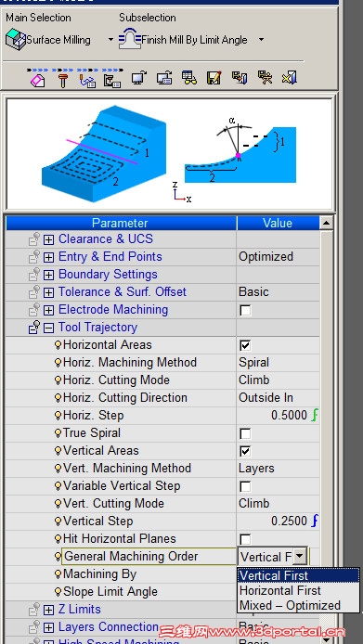363x644 pixels.
Task: Click the Climb value of Horiz. Cutting Mode
Action: pyautogui.click(x=254, y=380)
